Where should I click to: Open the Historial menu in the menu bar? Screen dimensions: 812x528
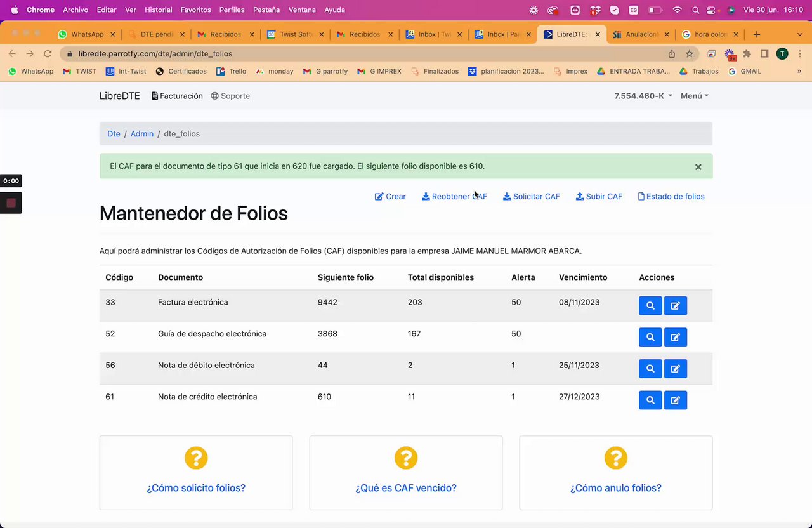[x=159, y=10]
